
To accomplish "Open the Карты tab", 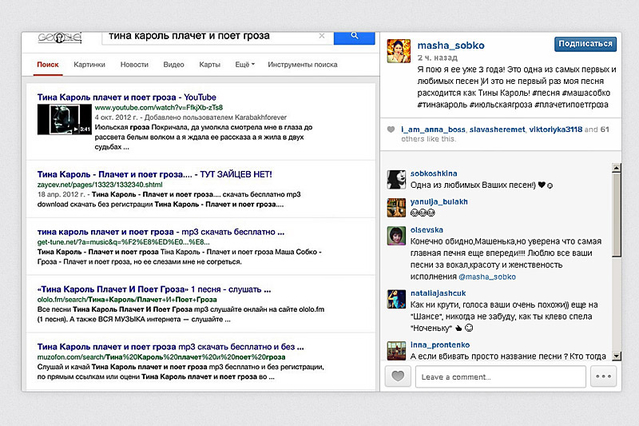I will 209,64.
